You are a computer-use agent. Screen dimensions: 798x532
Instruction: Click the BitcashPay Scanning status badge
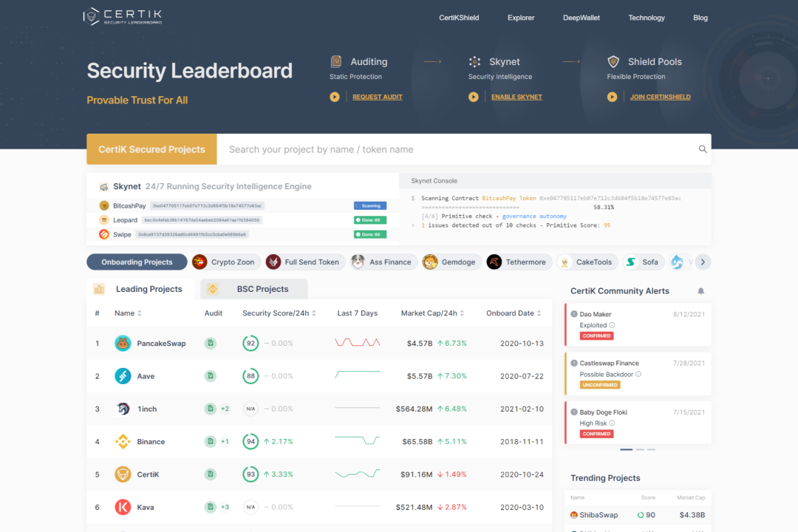pos(370,205)
